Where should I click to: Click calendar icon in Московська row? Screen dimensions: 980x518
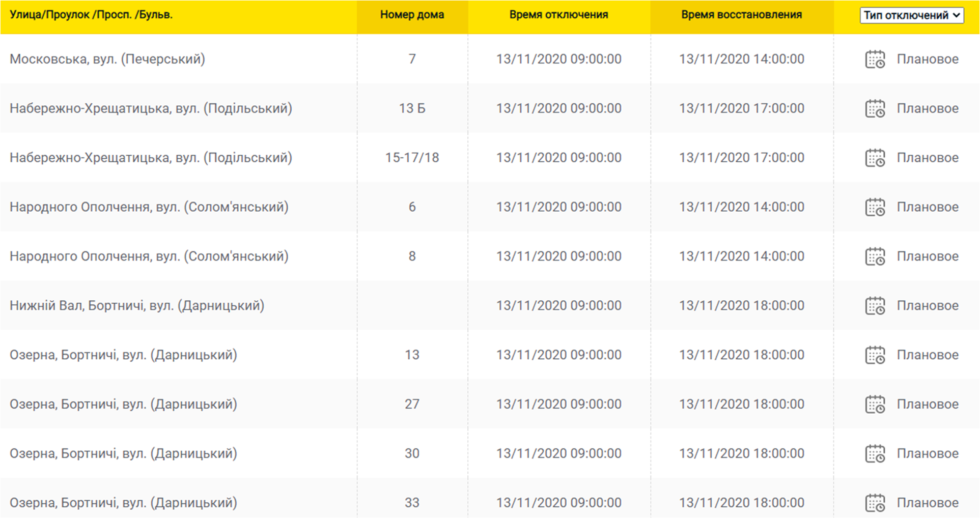click(875, 59)
